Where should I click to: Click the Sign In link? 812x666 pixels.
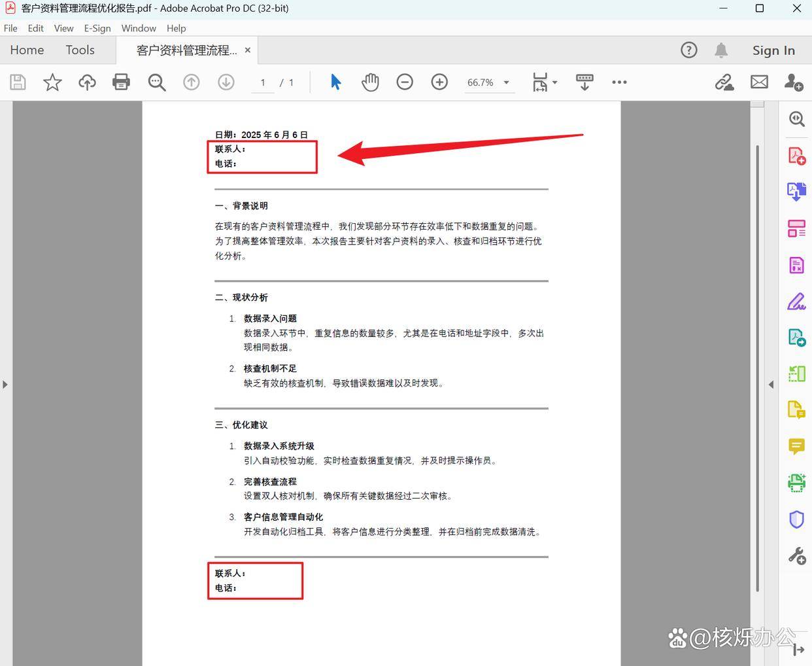coord(773,50)
